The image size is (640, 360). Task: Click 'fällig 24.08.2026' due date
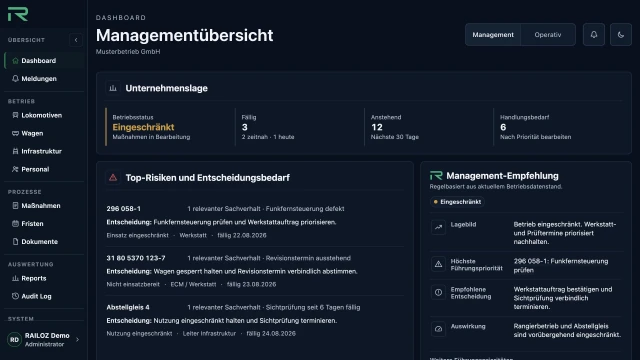[x=271, y=333]
